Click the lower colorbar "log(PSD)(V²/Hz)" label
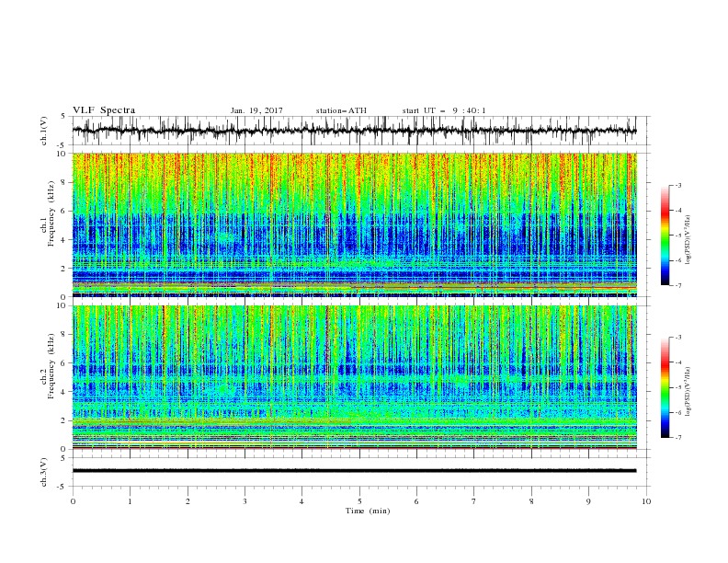This screenshot has width=728, height=563. (688, 392)
